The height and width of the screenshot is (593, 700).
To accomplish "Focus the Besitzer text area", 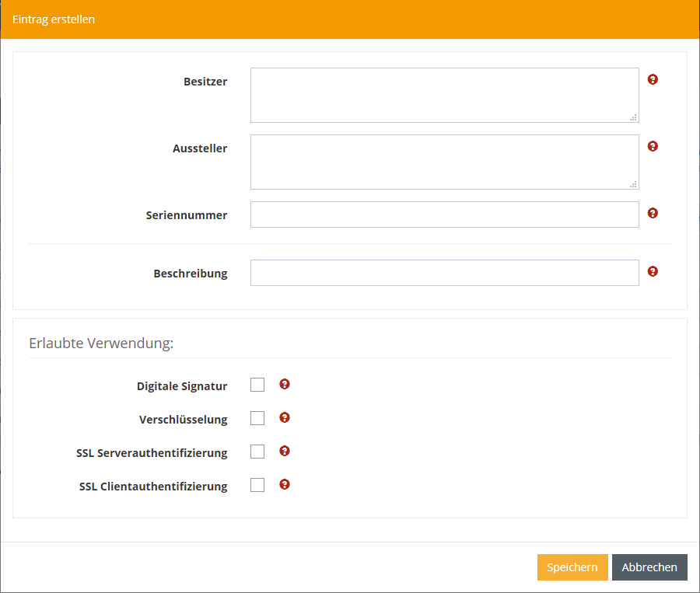I will (x=444, y=95).
